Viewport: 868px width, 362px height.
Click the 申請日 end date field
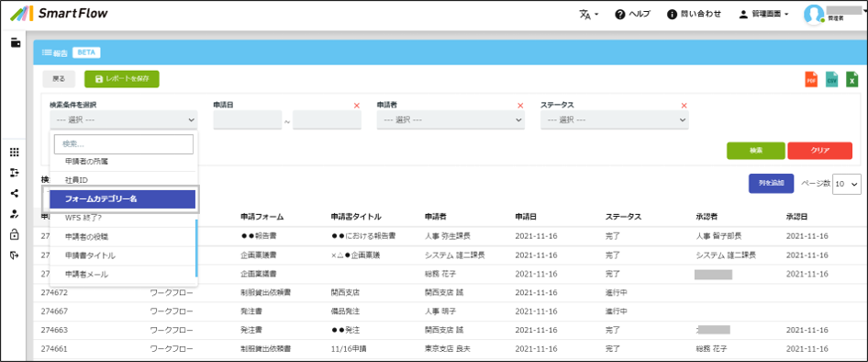pyautogui.click(x=328, y=120)
